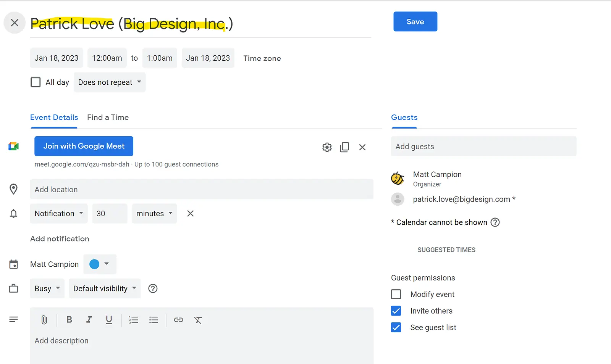The image size is (611, 364).
Task: Insert a bulleted list
Action: click(x=154, y=320)
